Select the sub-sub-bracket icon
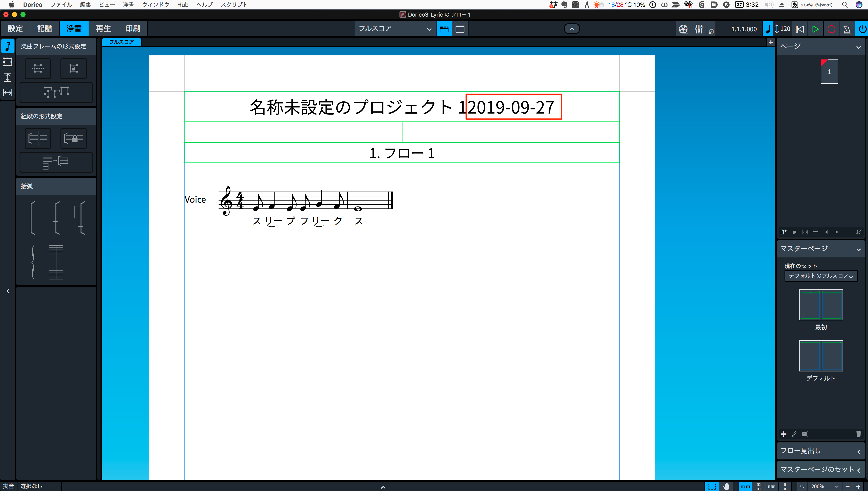The height and width of the screenshot is (491, 868). (79, 218)
